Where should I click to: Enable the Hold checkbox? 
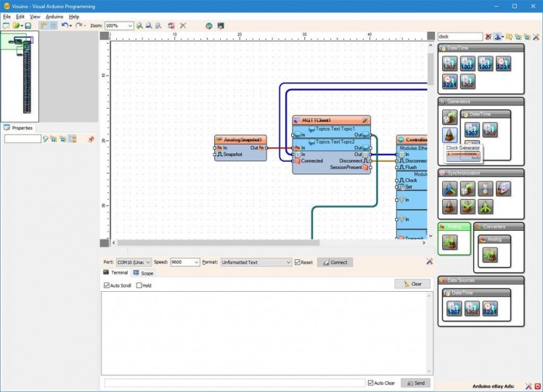click(139, 285)
